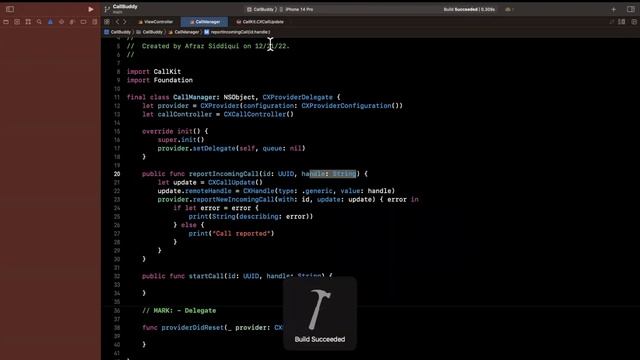The height and width of the screenshot is (360, 640).
Task: Go back in editor history
Action: pyautogui.click(x=117, y=22)
